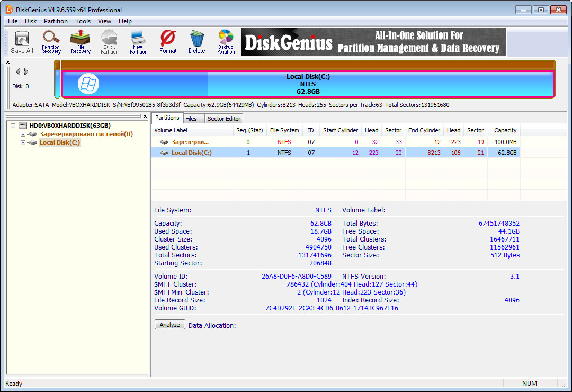The height and width of the screenshot is (392, 572).
Task: Open the Partition menu
Action: click(x=56, y=21)
